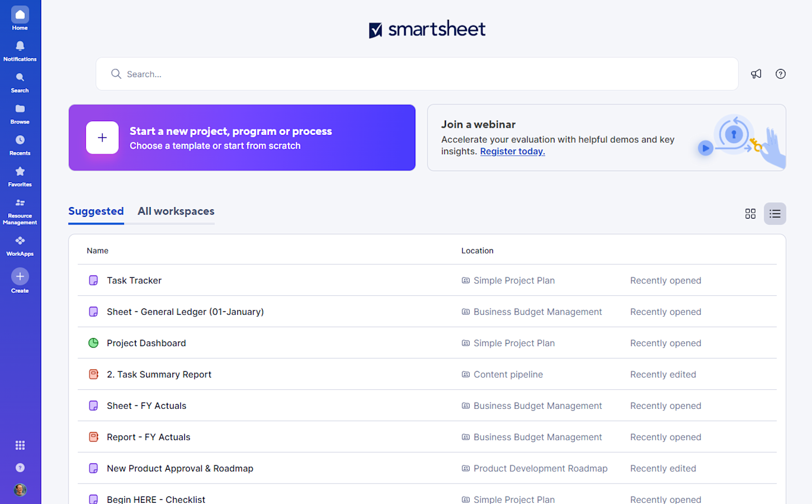The height and width of the screenshot is (504, 812).
Task: Select the Suggested tab
Action: click(96, 211)
